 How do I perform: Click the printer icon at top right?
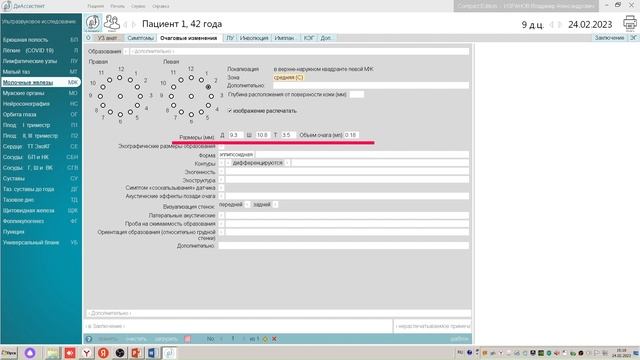tap(630, 23)
